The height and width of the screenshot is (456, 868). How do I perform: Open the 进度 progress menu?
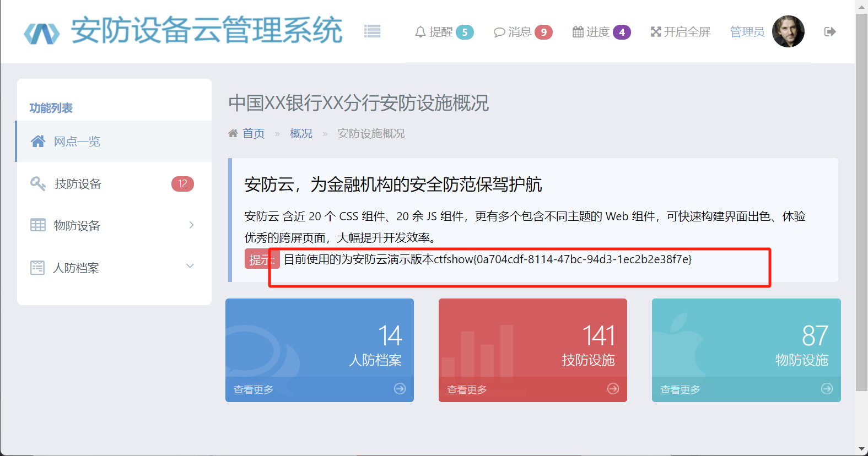602,32
